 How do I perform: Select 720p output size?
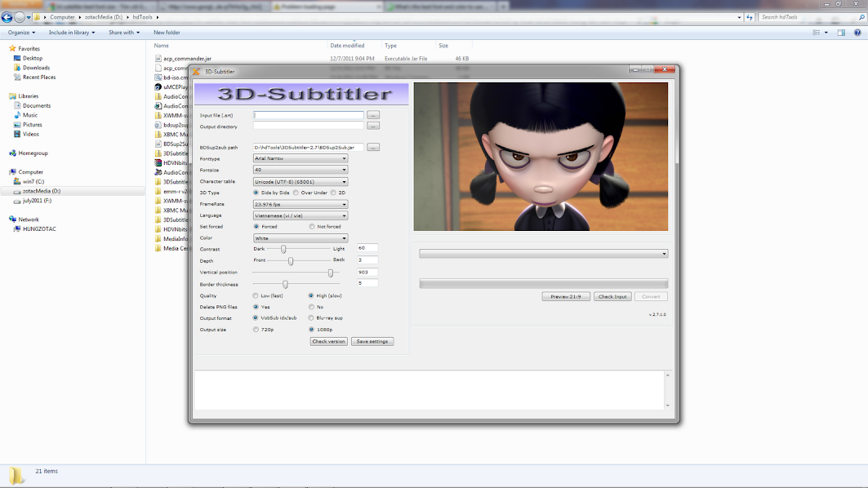(256, 329)
